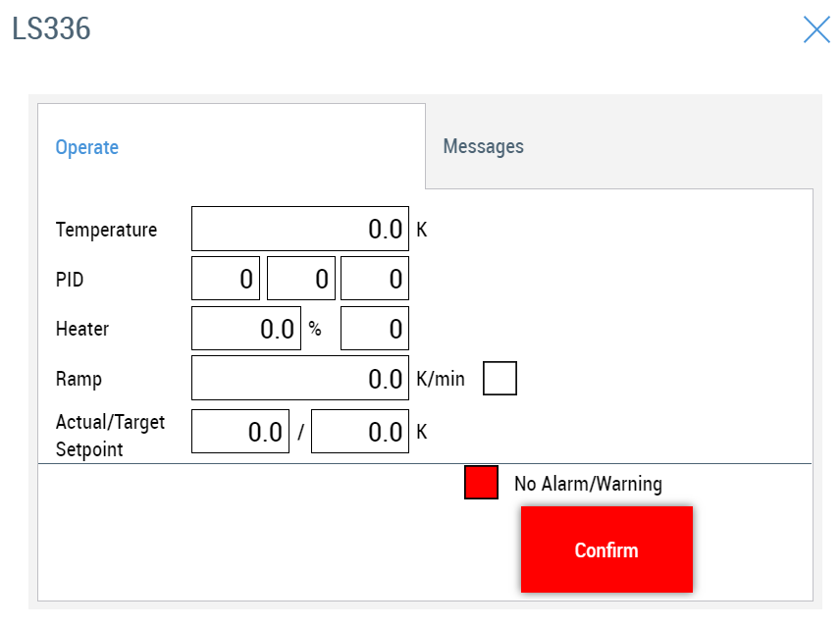Toggle the Ramp enable checkbox
The image size is (840, 627).
click(499, 379)
